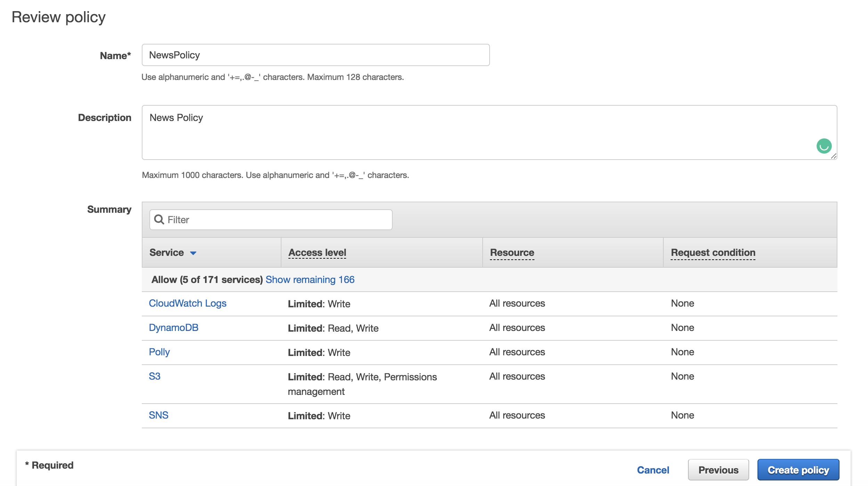Sort by Service column arrow
Viewport: 868px width, 486px height.
pyautogui.click(x=193, y=253)
